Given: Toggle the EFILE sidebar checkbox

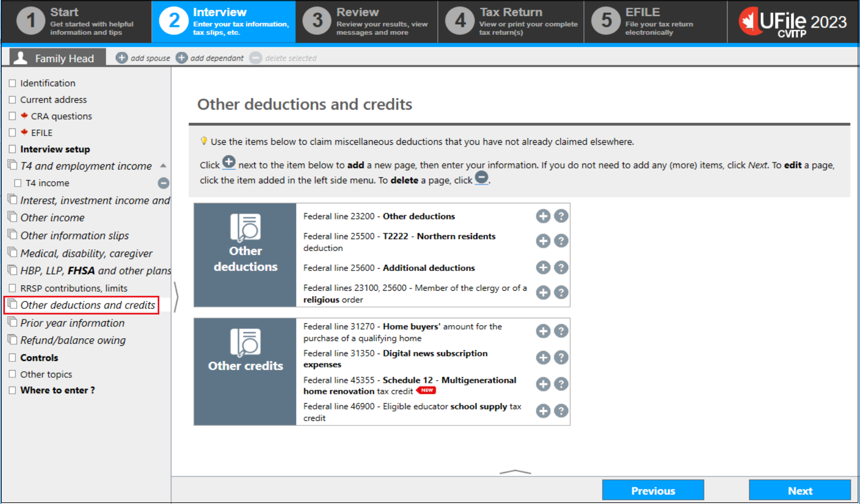Looking at the screenshot, I should click(13, 133).
